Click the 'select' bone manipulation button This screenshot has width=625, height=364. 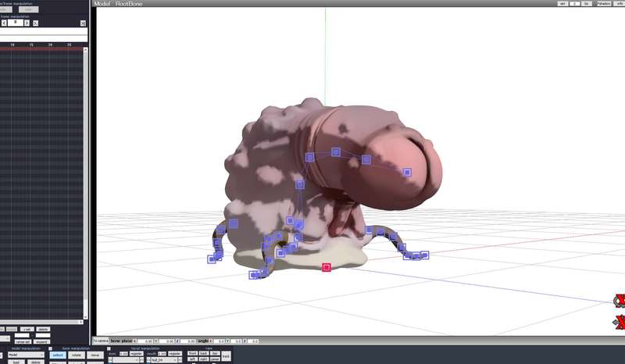coord(58,355)
